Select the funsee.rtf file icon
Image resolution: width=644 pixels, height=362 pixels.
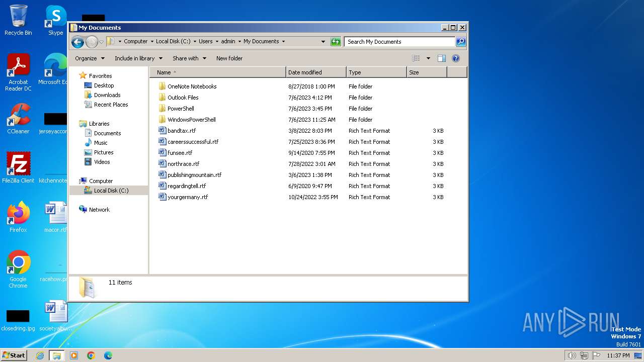click(x=162, y=153)
